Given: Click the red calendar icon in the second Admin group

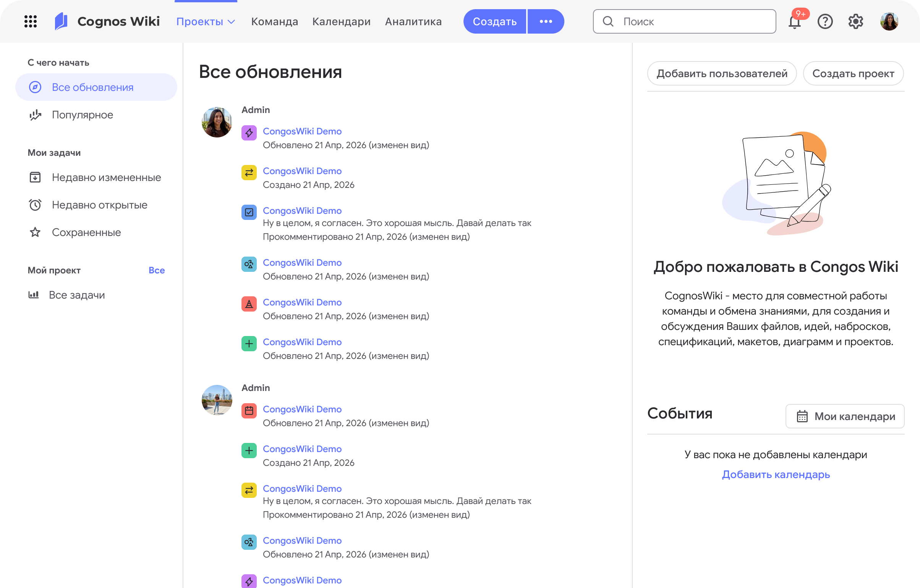Looking at the screenshot, I should (249, 411).
